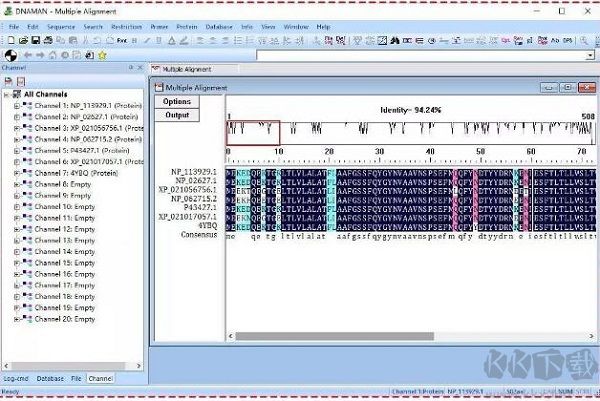Click the red selection box in the identity overview

point(252,132)
